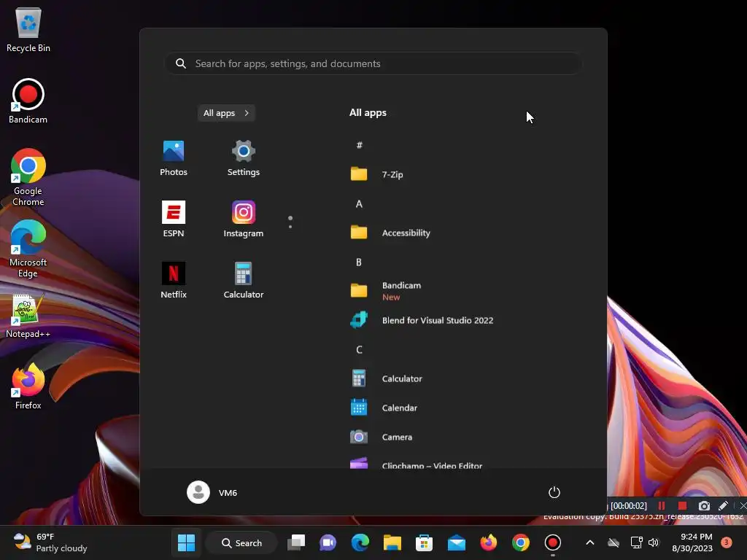Click the pinned page dots indicator

(x=290, y=222)
